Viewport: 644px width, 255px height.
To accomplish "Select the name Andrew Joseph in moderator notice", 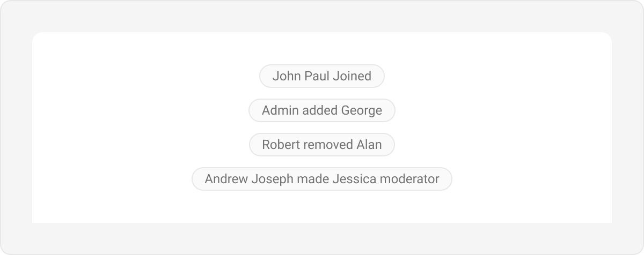I will 249,179.
